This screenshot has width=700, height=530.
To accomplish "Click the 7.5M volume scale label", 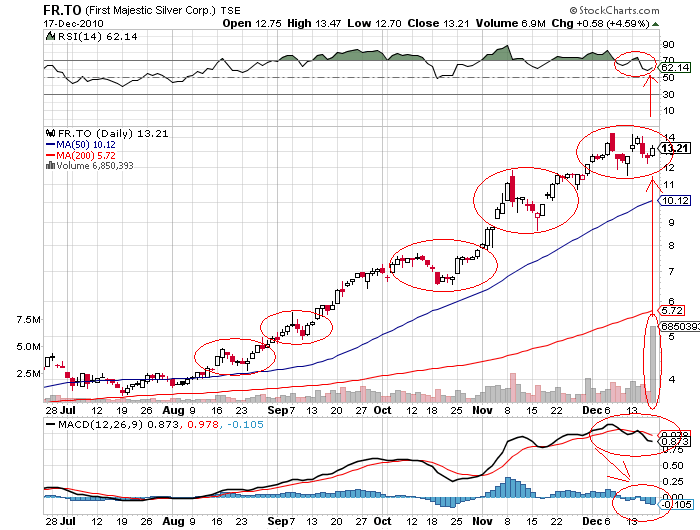I will (29, 319).
